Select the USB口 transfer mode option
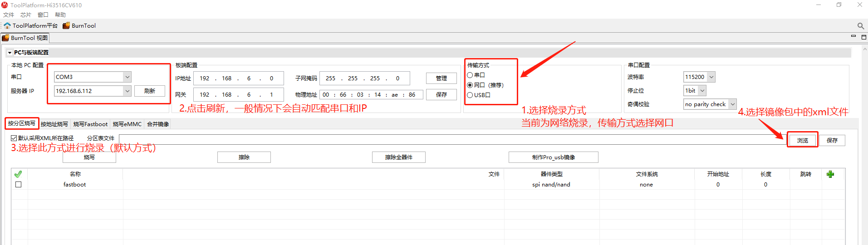Image resolution: width=868 pixels, height=245 pixels. [x=470, y=95]
